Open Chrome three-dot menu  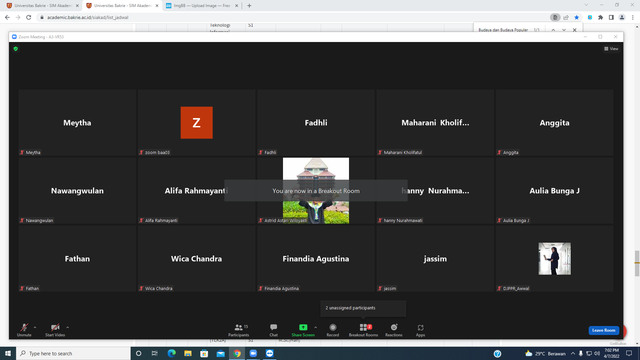(633, 18)
